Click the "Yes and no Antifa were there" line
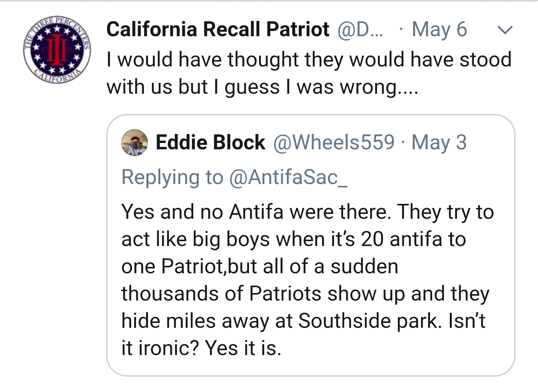The width and height of the screenshot is (538, 392). coord(307,212)
